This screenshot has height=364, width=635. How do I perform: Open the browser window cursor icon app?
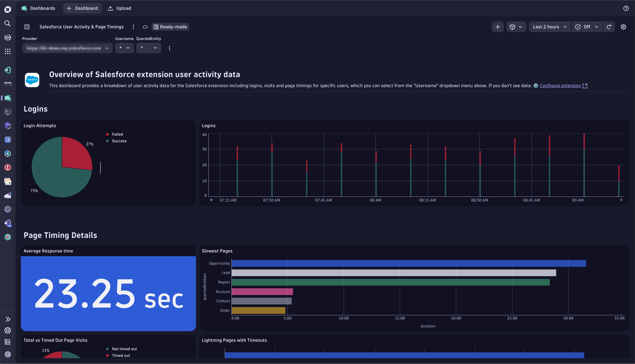[x=8, y=181]
